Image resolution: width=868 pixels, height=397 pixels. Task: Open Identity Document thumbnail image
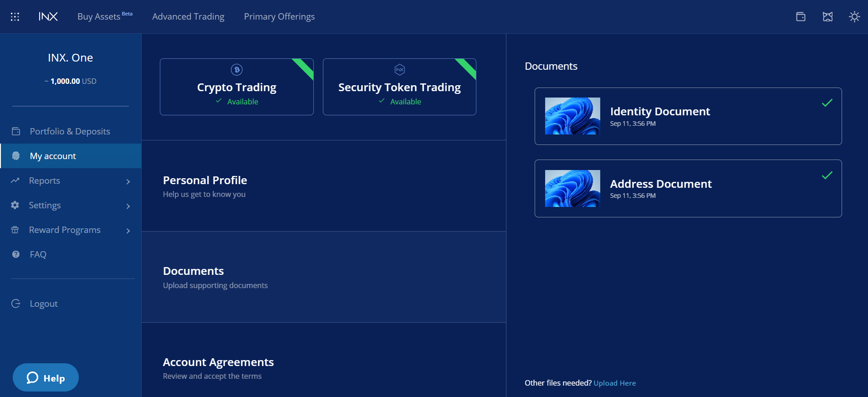(x=572, y=116)
